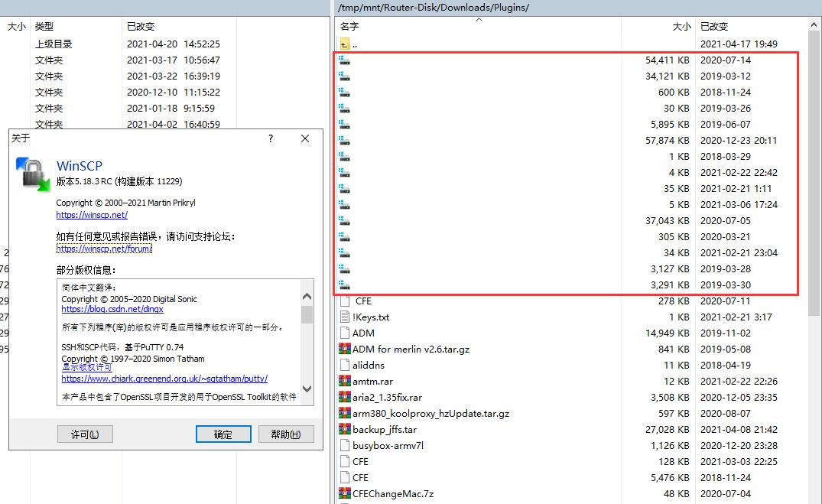822x504 pixels.
Task: Click the !Keys.txt file icon
Action: click(x=345, y=317)
